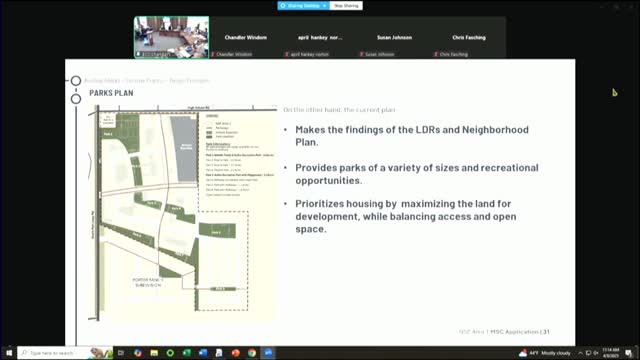Open the green circle app in taskbar
The height and width of the screenshot is (360, 640).
(x=170, y=353)
